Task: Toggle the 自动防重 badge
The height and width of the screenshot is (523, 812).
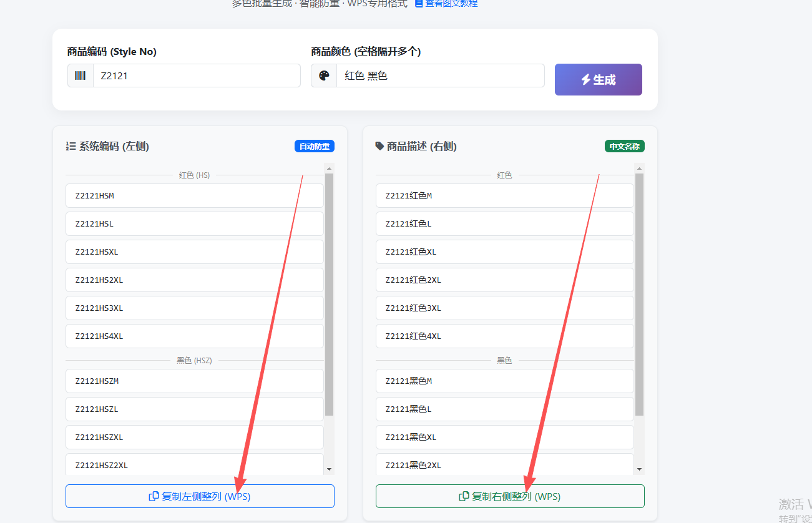Action: (314, 145)
